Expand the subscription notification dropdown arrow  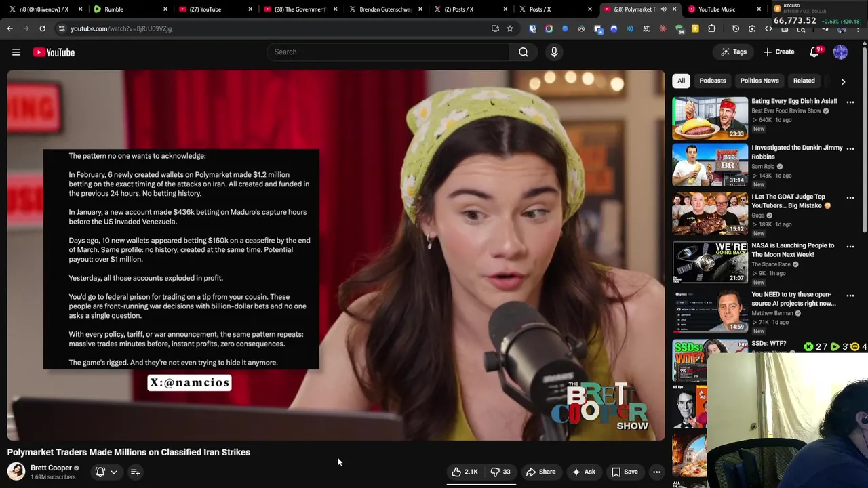[x=114, y=472]
